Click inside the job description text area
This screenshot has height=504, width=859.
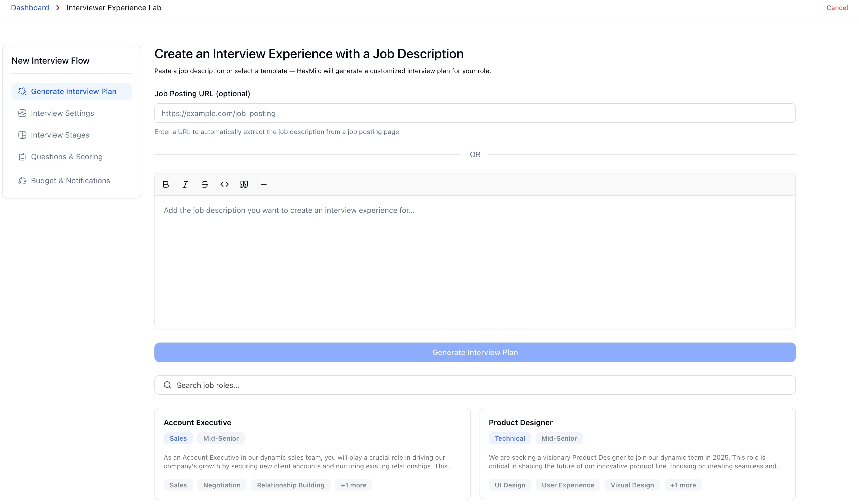475,262
